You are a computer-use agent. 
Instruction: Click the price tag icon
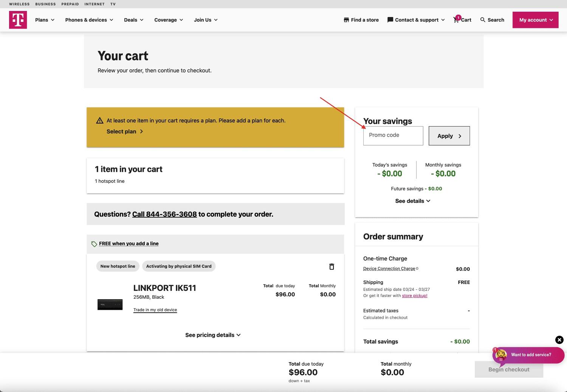click(94, 244)
